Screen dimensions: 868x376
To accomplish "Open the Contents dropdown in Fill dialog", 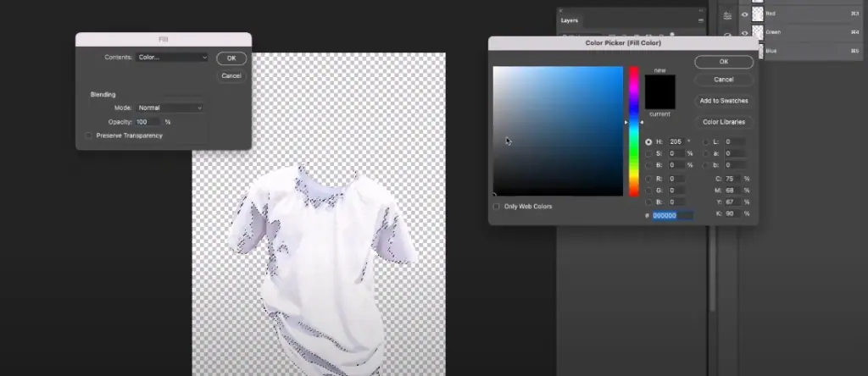I will click(x=172, y=58).
